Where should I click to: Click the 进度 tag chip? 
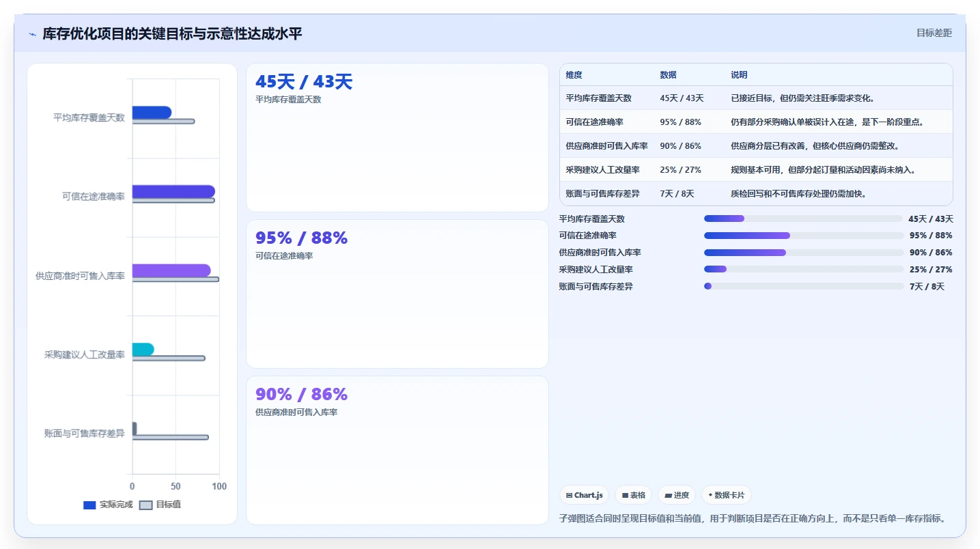[x=677, y=495]
